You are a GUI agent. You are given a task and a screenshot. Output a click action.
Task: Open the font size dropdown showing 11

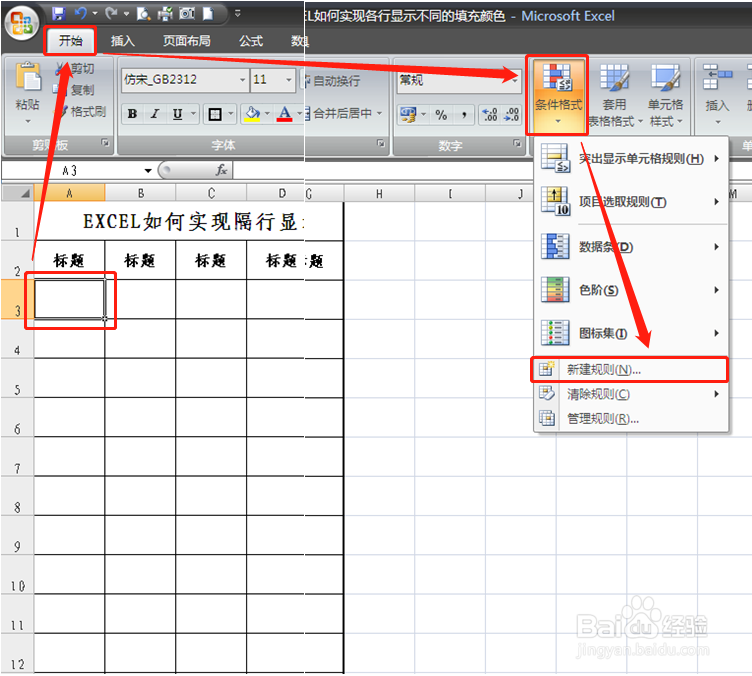click(288, 80)
